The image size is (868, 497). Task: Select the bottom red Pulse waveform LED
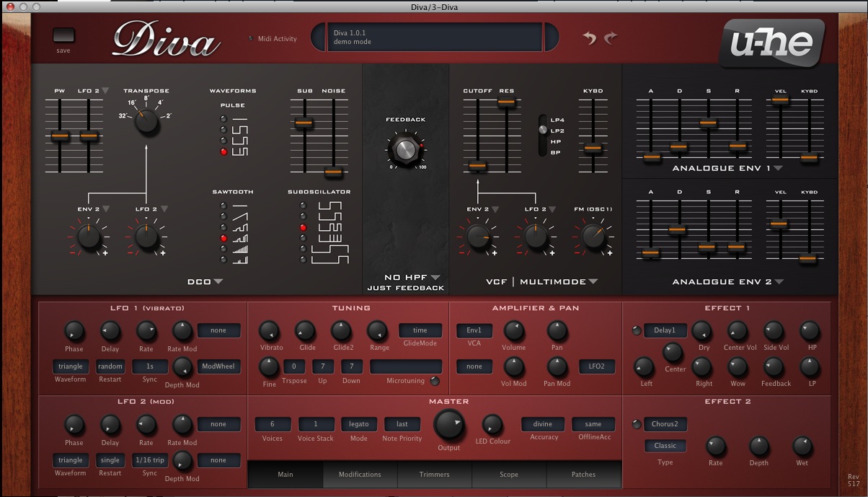223,151
